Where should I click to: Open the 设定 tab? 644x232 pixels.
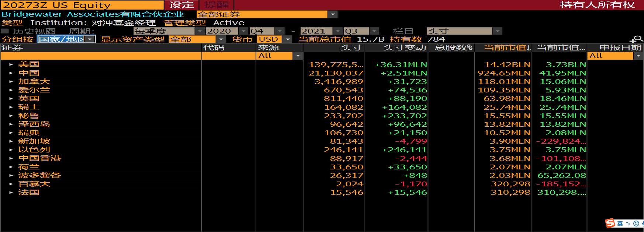pos(182,5)
